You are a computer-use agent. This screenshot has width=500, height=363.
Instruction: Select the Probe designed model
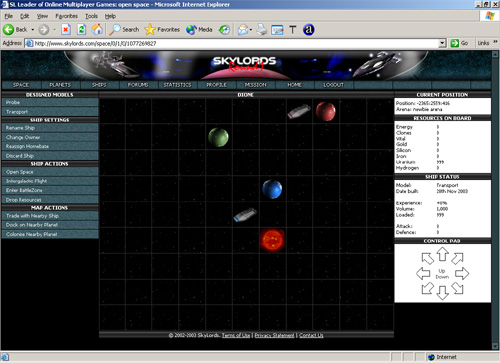(x=50, y=103)
